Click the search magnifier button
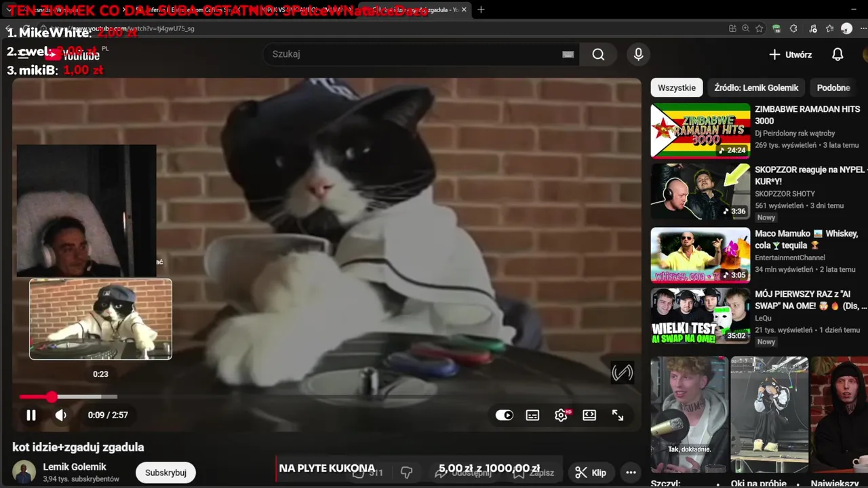This screenshot has height=488, width=868. pos(598,54)
